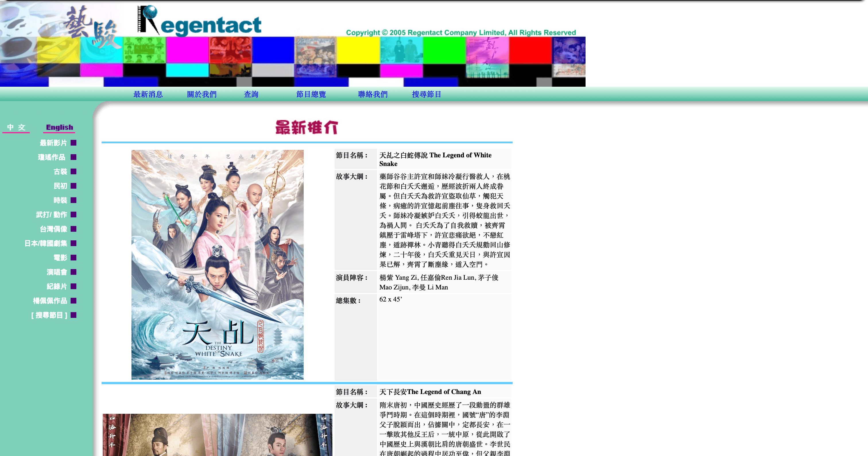
Task: Open the 關於我們 navigation link
Action: coord(202,94)
